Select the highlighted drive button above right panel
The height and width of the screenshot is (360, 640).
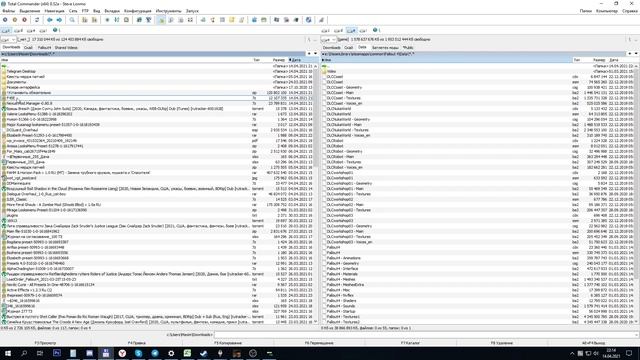(351, 31)
